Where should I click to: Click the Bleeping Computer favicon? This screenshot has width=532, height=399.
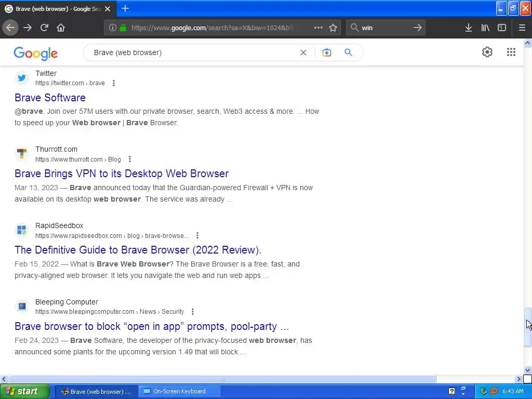[x=22, y=307]
